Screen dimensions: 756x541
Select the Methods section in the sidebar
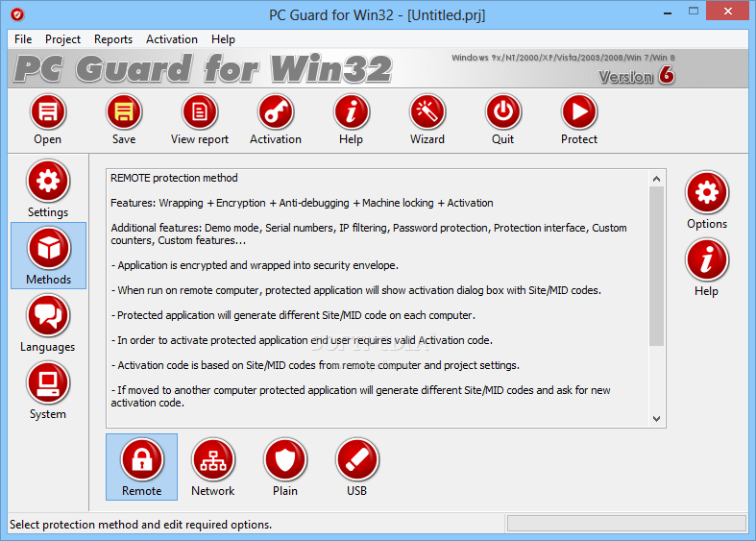(48, 256)
